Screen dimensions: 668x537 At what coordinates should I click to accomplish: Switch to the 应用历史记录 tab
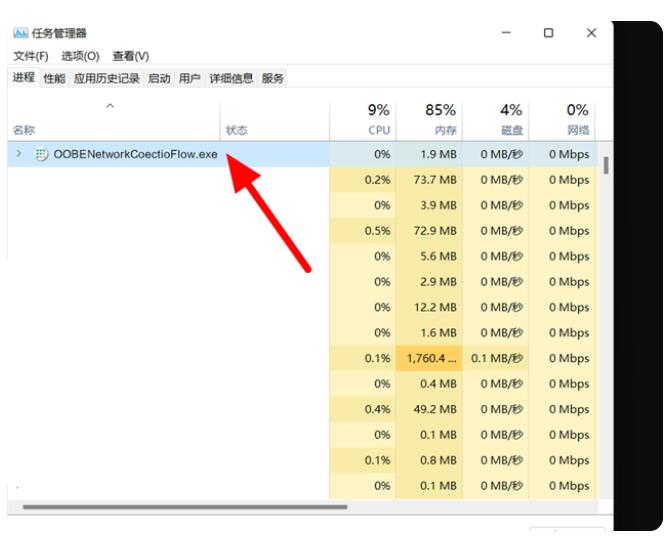(x=106, y=78)
